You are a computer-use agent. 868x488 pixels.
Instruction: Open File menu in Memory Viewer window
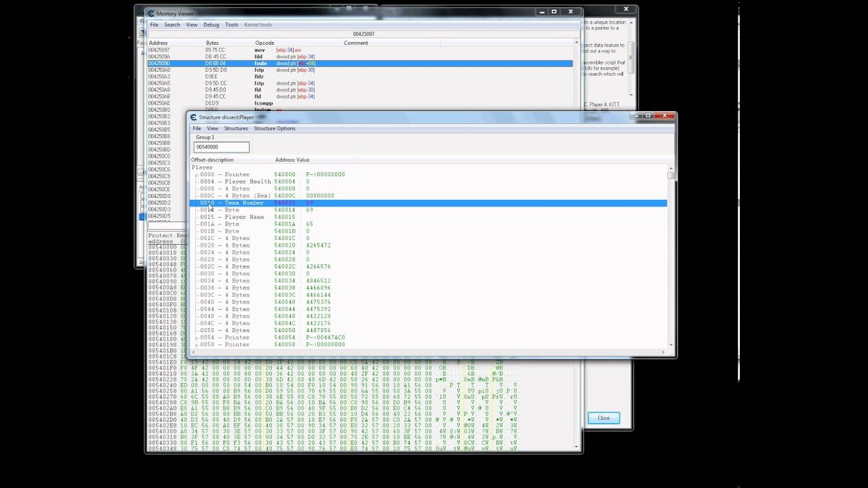(x=154, y=24)
